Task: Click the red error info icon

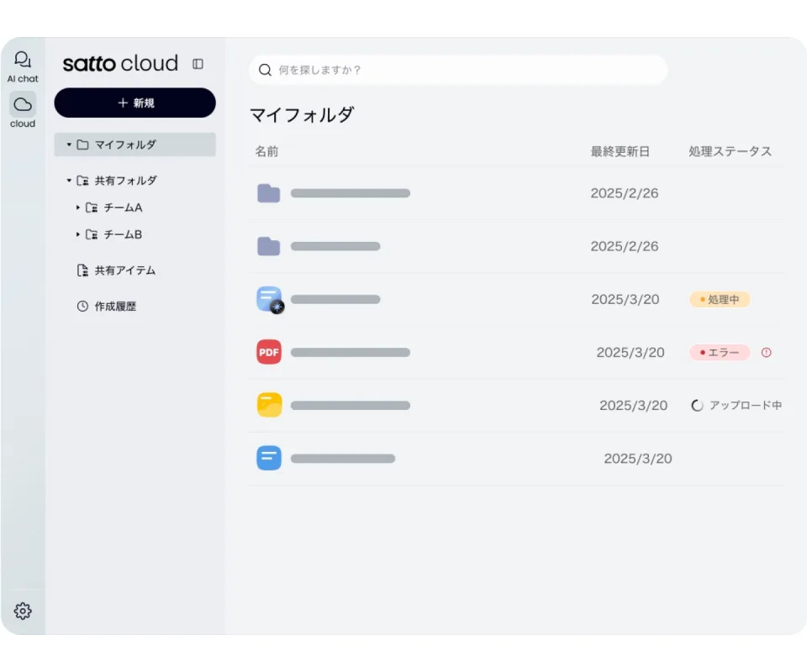Action: click(767, 352)
